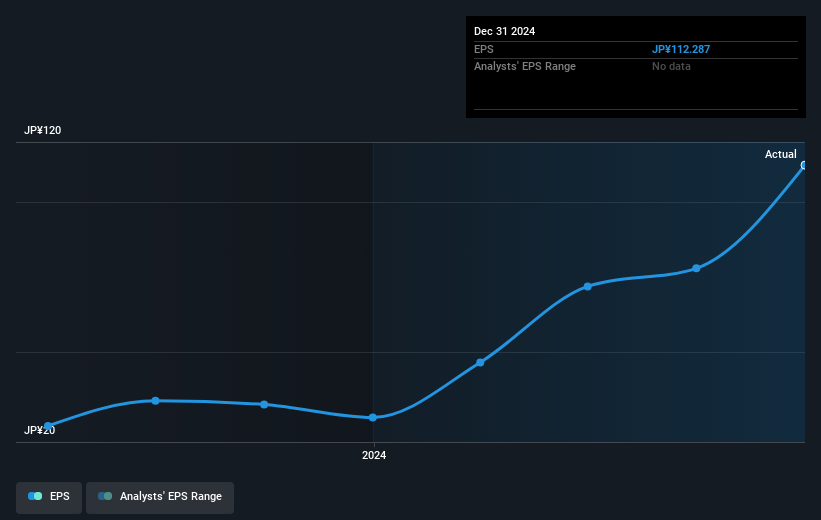Viewport: 821px width, 520px height.
Task: Click the 'No data' analysts range value
Action: [x=671, y=67]
